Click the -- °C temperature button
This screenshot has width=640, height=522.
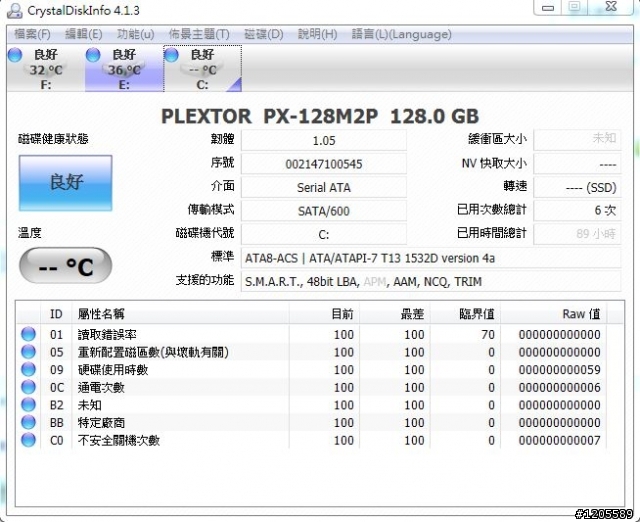tap(65, 266)
